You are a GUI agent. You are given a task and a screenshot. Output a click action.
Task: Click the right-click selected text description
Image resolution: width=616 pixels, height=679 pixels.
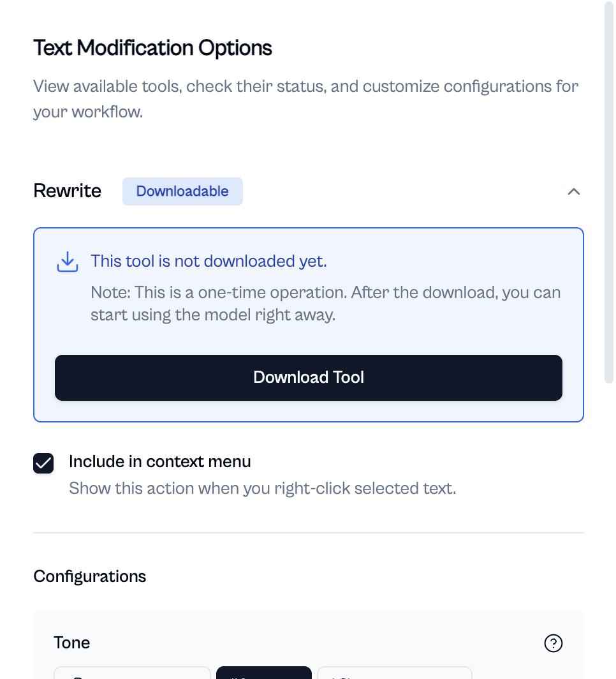pyautogui.click(x=262, y=489)
